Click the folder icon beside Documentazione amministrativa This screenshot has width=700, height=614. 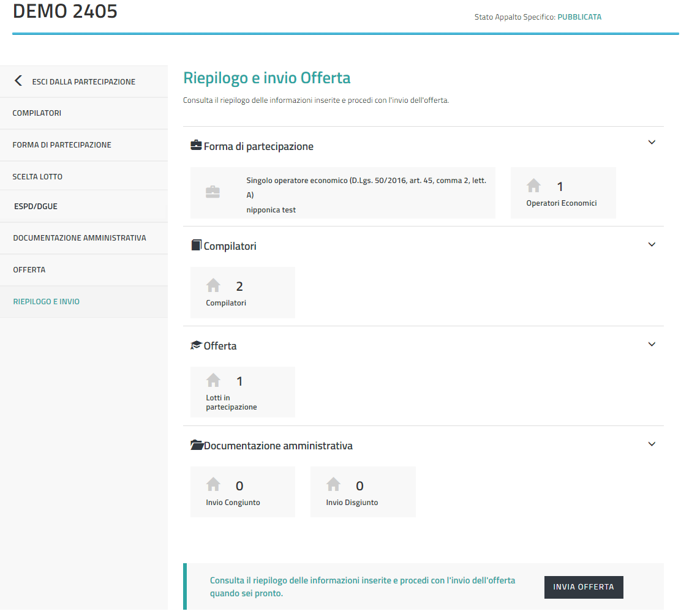[196, 445]
